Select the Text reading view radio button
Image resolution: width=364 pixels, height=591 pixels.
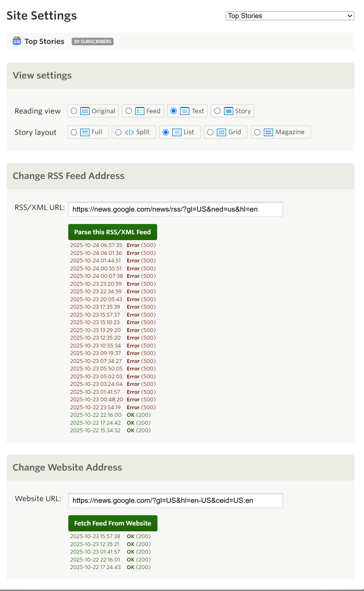[174, 111]
